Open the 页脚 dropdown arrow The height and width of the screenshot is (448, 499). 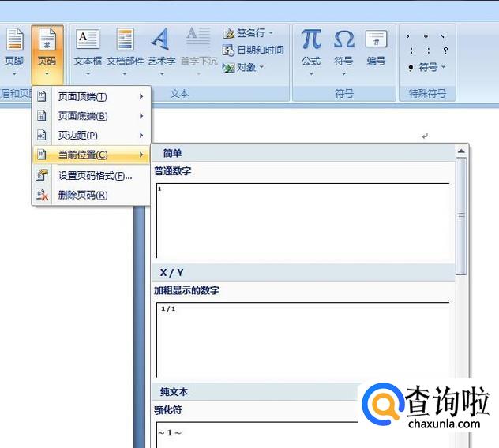14,74
